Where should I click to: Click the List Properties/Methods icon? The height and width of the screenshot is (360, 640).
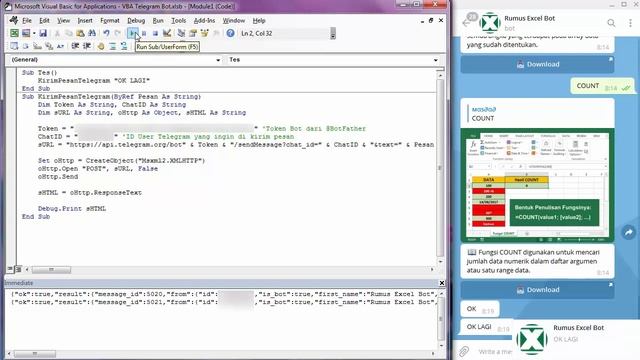(14, 46)
